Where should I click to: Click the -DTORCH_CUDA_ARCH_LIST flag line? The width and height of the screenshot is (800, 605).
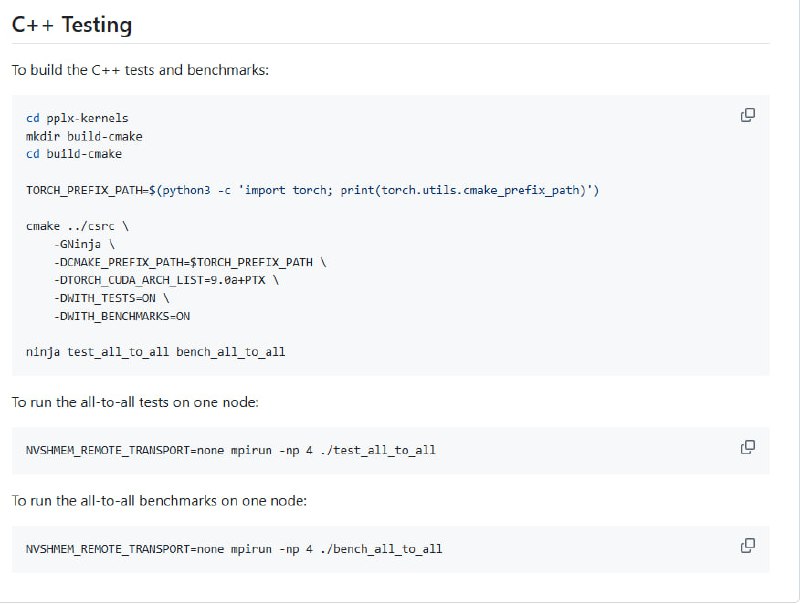167,280
